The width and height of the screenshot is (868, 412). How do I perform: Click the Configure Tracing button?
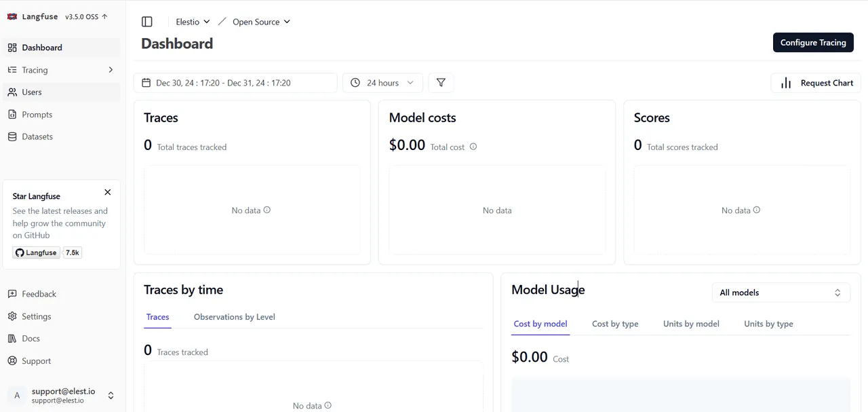pyautogui.click(x=813, y=42)
